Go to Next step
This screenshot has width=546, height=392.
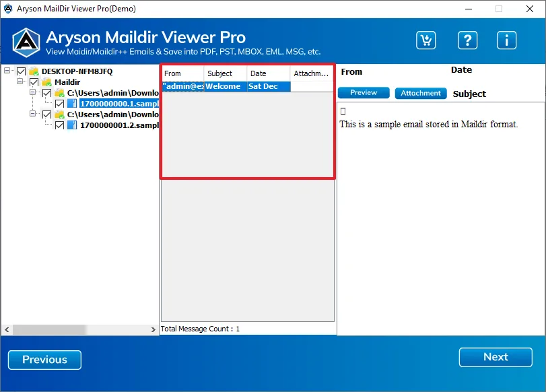pos(496,357)
